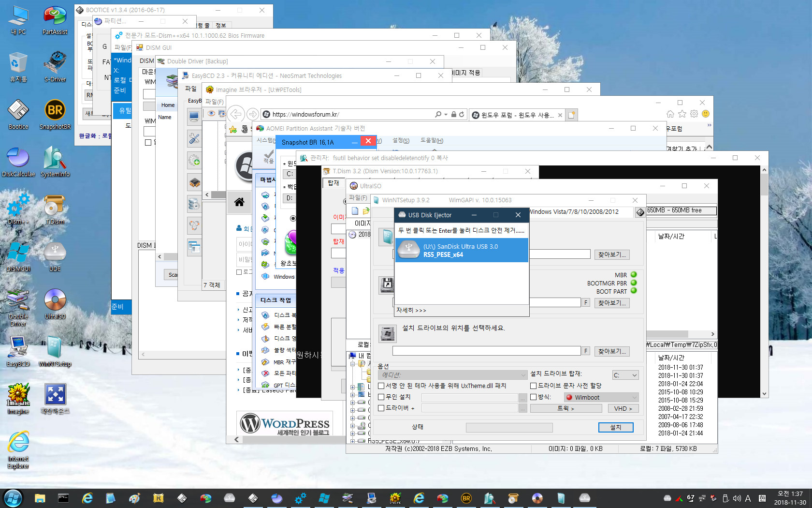Image resolution: width=812 pixels, height=508 pixels.
Task: Enable the UxTheme.dll 패치 checkbox
Action: click(381, 386)
